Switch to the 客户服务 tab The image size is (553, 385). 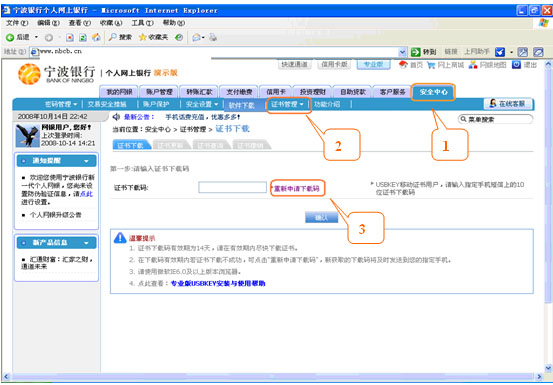(392, 92)
